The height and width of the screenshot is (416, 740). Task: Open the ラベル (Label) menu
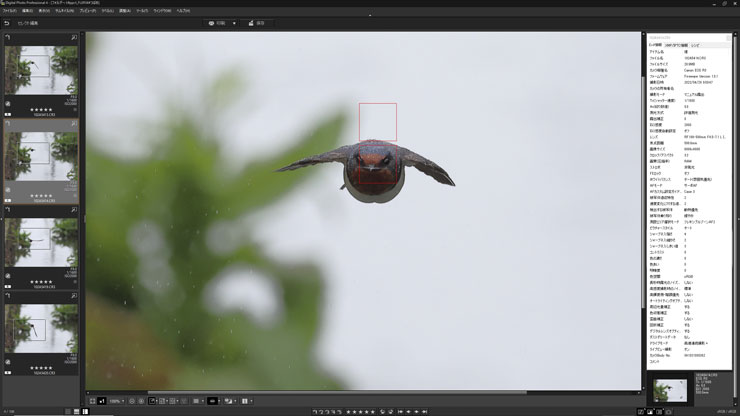pos(108,10)
